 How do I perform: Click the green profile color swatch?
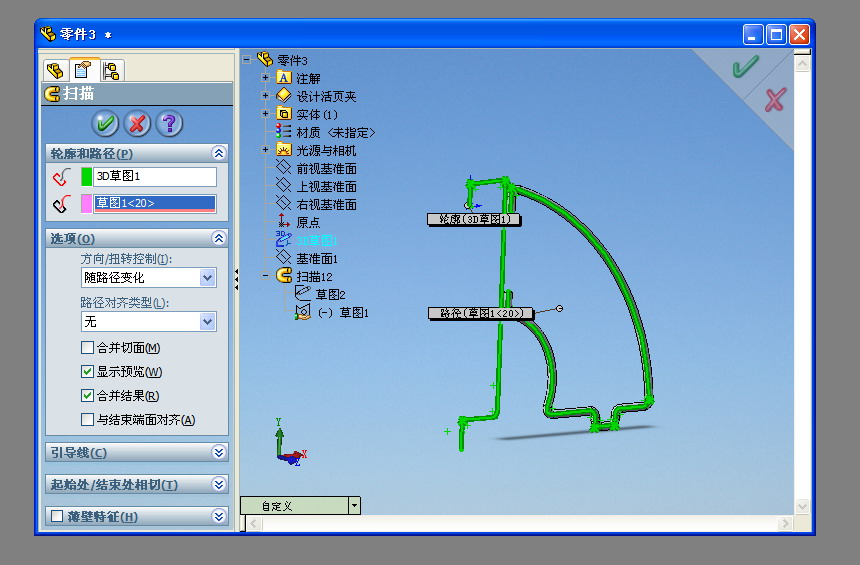pos(87,177)
